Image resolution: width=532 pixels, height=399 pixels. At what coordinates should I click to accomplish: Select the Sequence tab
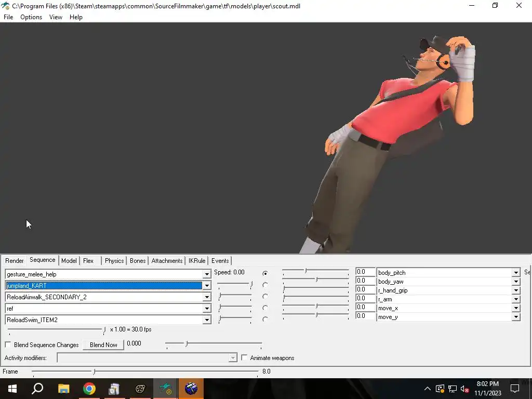[43, 260]
